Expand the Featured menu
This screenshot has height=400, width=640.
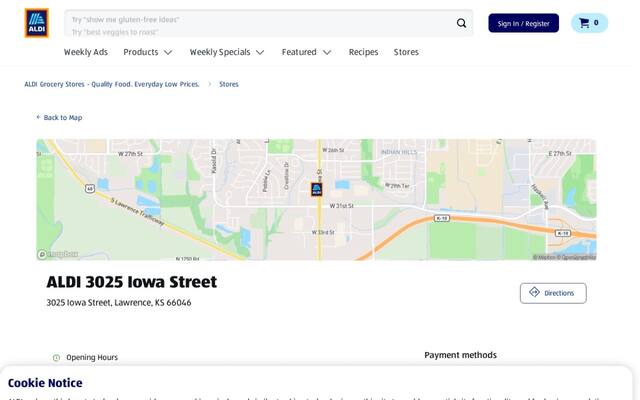307,52
